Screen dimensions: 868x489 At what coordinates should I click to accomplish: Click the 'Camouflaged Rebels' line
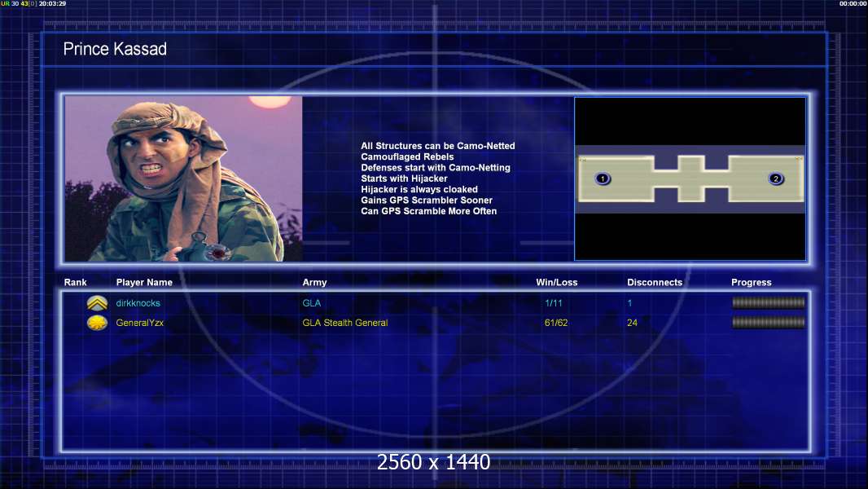click(x=407, y=156)
